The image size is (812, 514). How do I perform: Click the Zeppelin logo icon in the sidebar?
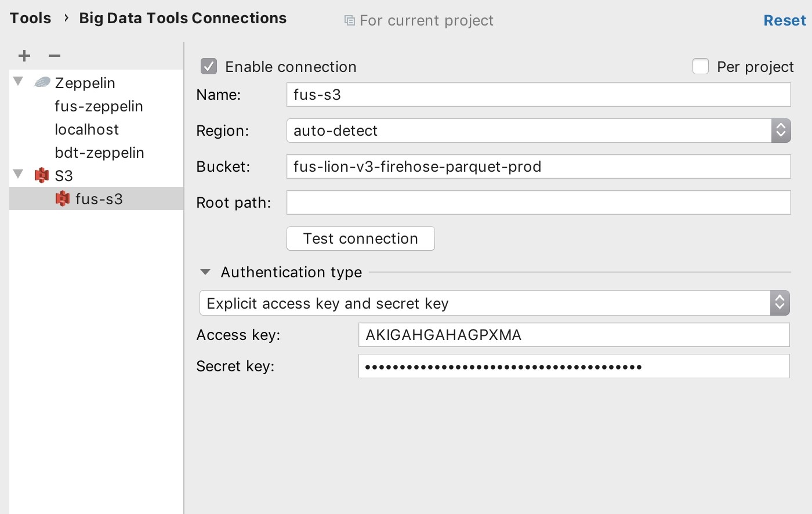pos(42,82)
